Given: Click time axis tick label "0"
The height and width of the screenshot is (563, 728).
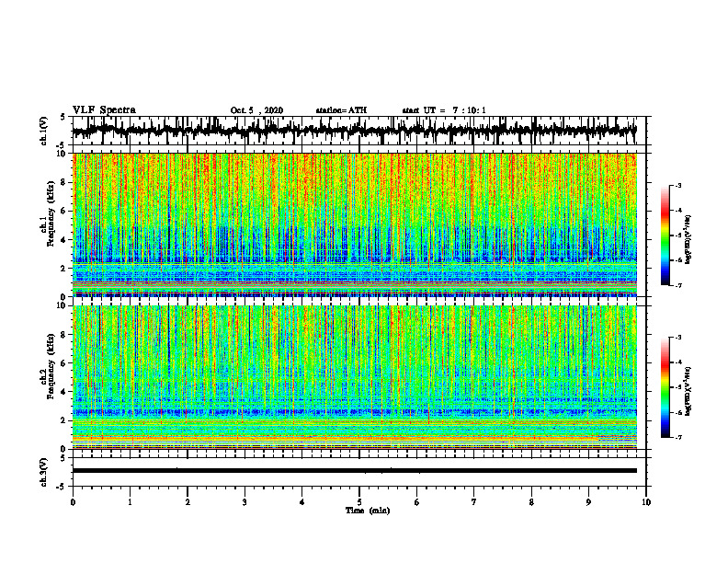Looking at the screenshot, I should (x=73, y=502).
